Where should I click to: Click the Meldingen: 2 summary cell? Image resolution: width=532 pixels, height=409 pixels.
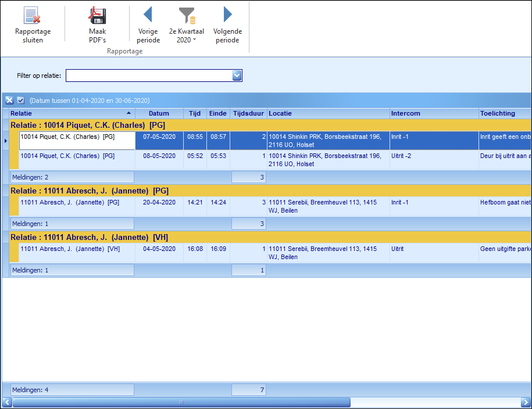coord(72,177)
